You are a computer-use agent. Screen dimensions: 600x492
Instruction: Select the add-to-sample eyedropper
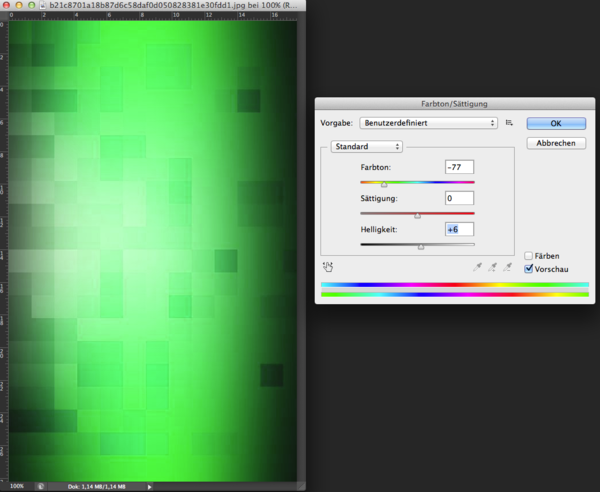point(492,267)
